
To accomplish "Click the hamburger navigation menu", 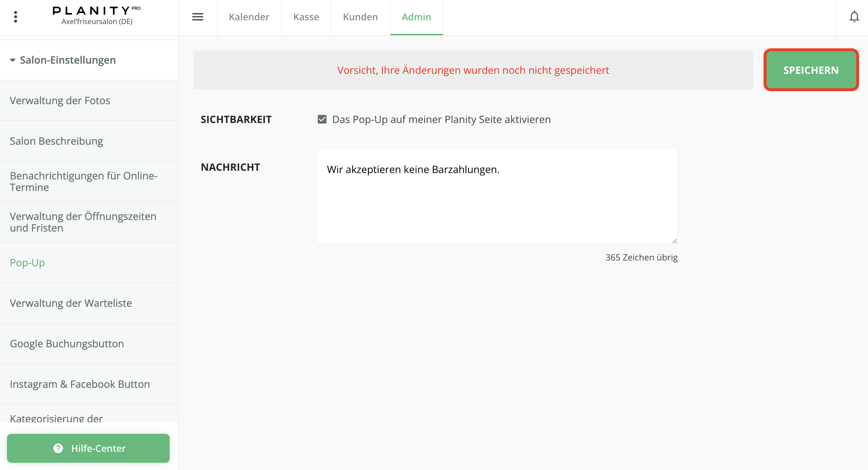I will pos(198,17).
